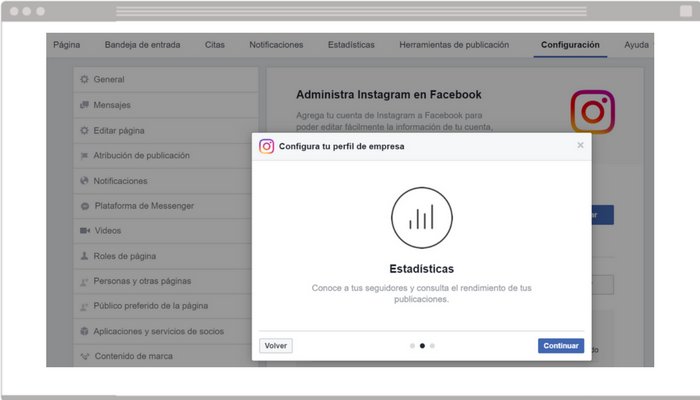Click the browser address bar
This screenshot has width=700, height=400.
[351, 11]
